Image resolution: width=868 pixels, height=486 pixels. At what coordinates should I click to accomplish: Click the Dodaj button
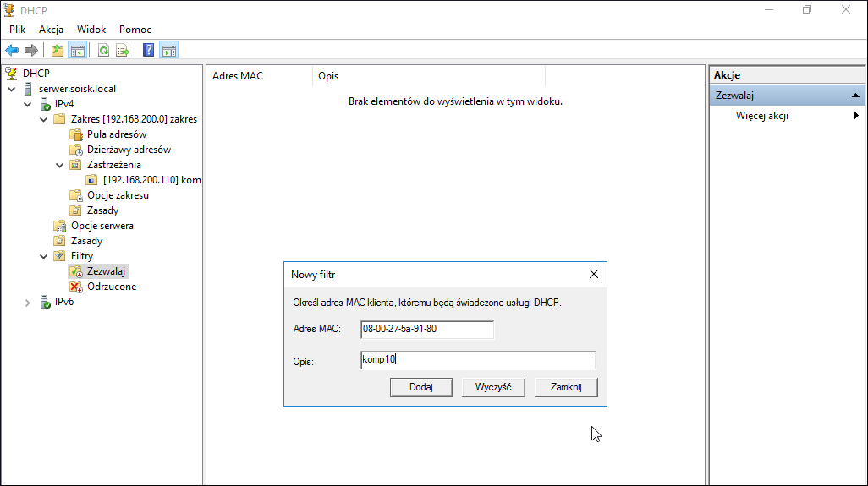coord(421,387)
